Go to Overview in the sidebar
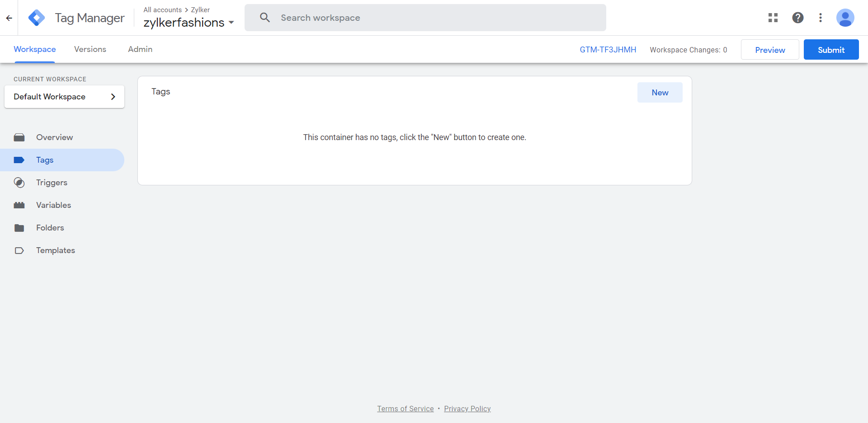The height and width of the screenshot is (423, 868). click(x=62, y=137)
